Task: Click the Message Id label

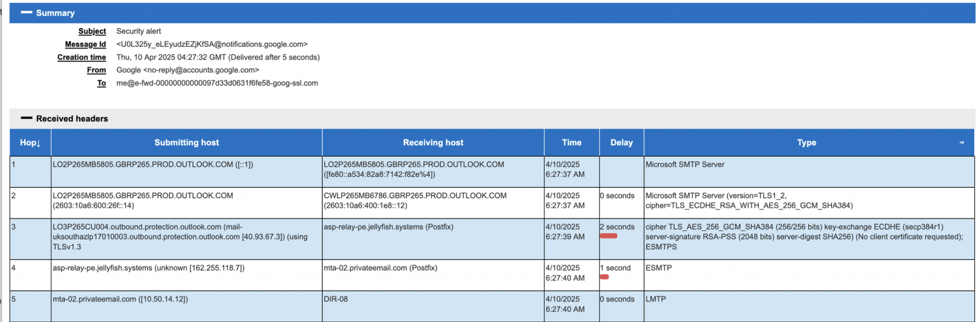Action: point(85,44)
